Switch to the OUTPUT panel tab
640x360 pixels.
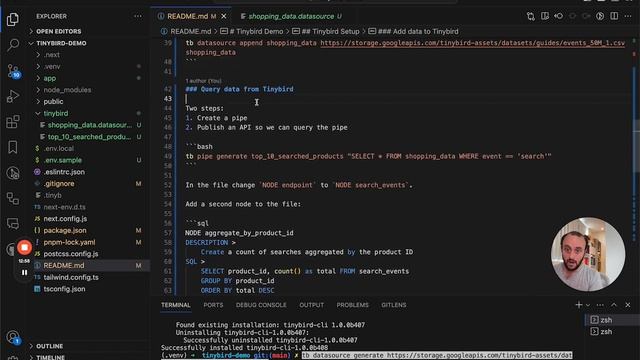311,305
